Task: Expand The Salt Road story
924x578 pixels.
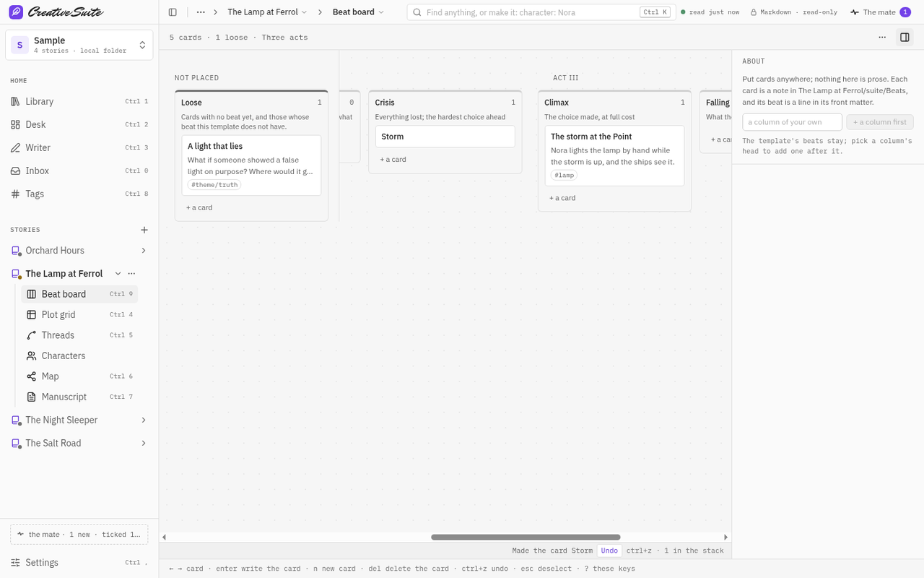Action: pyautogui.click(x=144, y=444)
